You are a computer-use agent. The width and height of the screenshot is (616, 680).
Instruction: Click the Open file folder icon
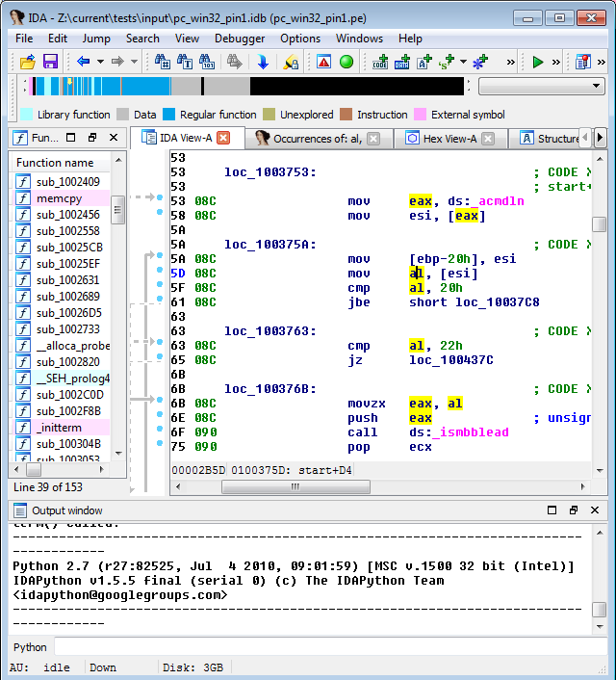coord(27,62)
